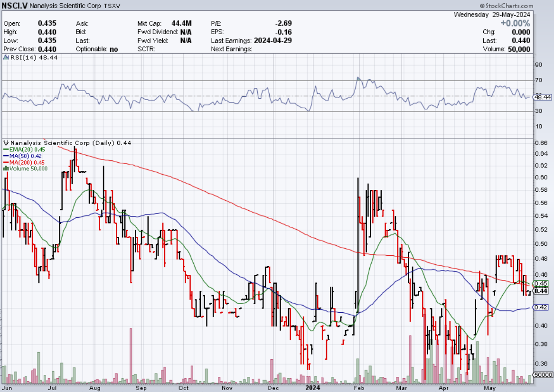Click the Volume value 50,000 in header
The height and width of the screenshot is (392, 554).
[519, 49]
